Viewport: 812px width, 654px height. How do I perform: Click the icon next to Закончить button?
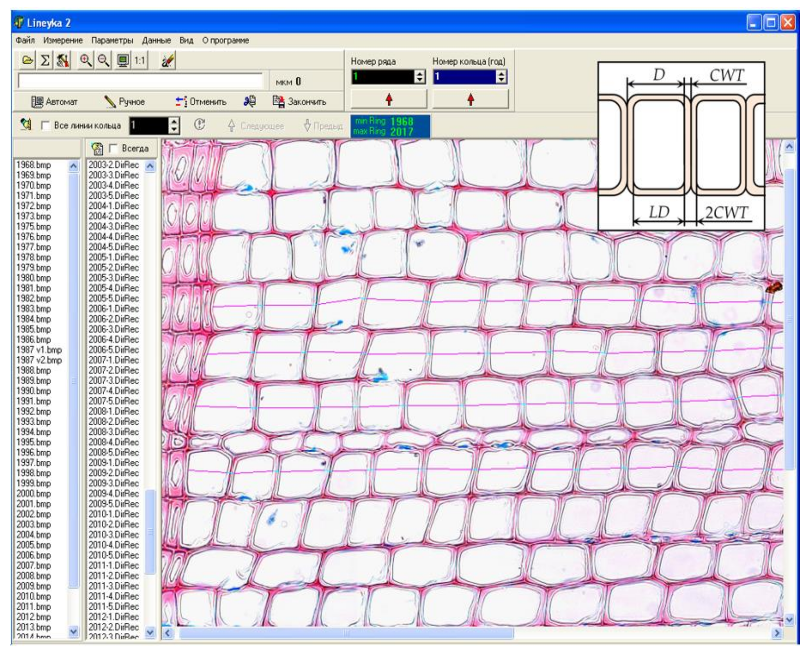(249, 101)
